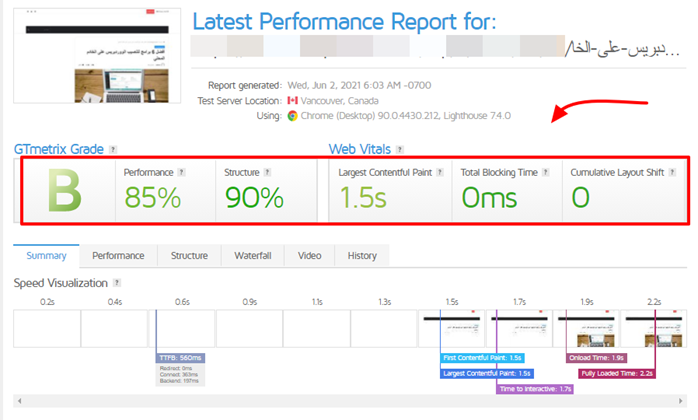The height and width of the screenshot is (420, 698).
Task: Open the Summary tab
Action: pos(46,256)
